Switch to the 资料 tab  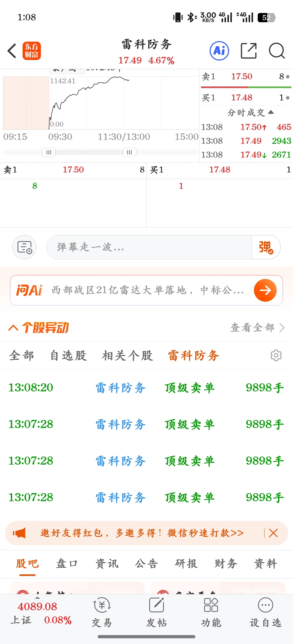pyautogui.click(x=266, y=564)
